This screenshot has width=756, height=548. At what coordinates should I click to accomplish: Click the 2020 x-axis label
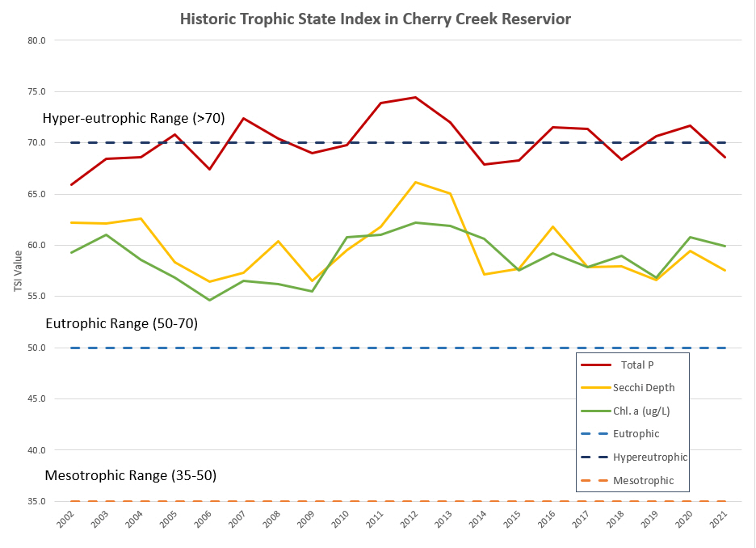click(x=684, y=519)
